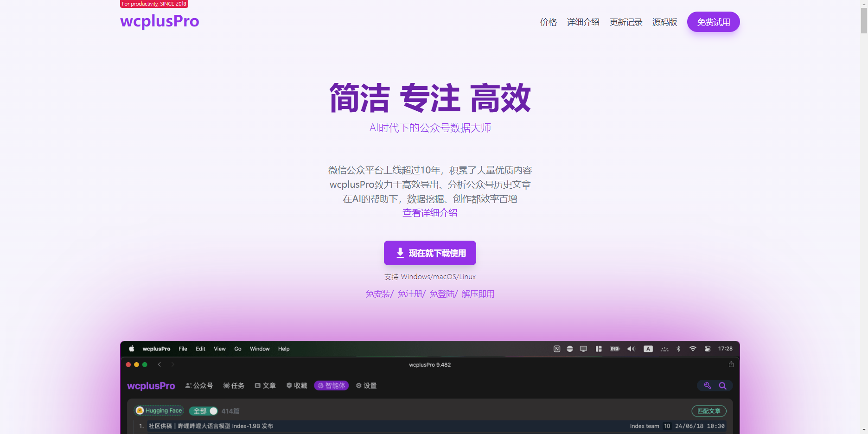Open the File menu in the app screenshot
868x434 pixels.
pos(183,349)
